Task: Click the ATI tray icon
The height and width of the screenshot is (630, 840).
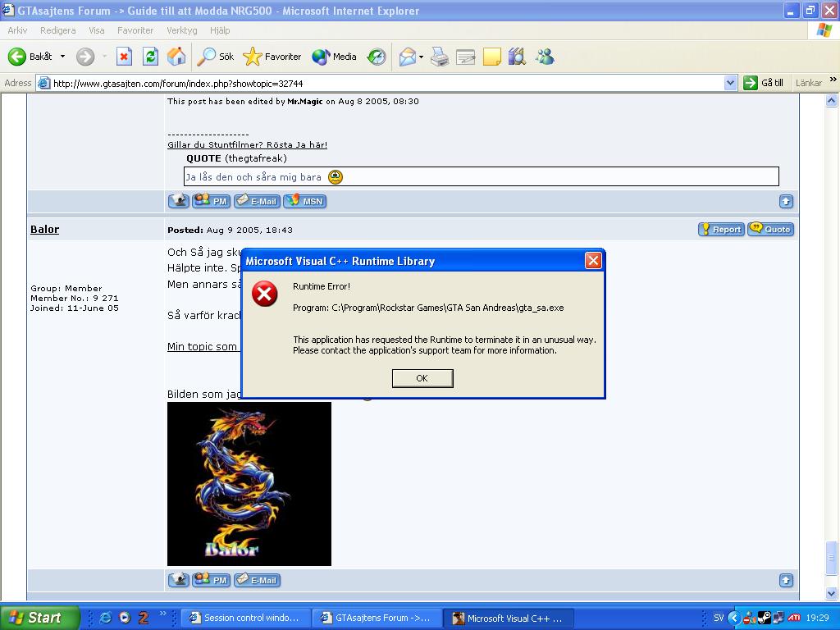Action: (x=794, y=619)
